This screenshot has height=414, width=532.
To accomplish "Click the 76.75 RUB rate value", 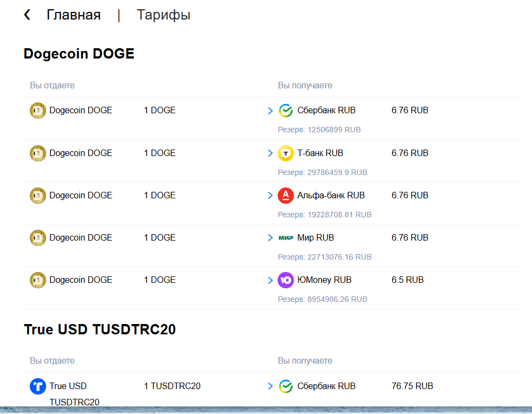I will point(412,386).
